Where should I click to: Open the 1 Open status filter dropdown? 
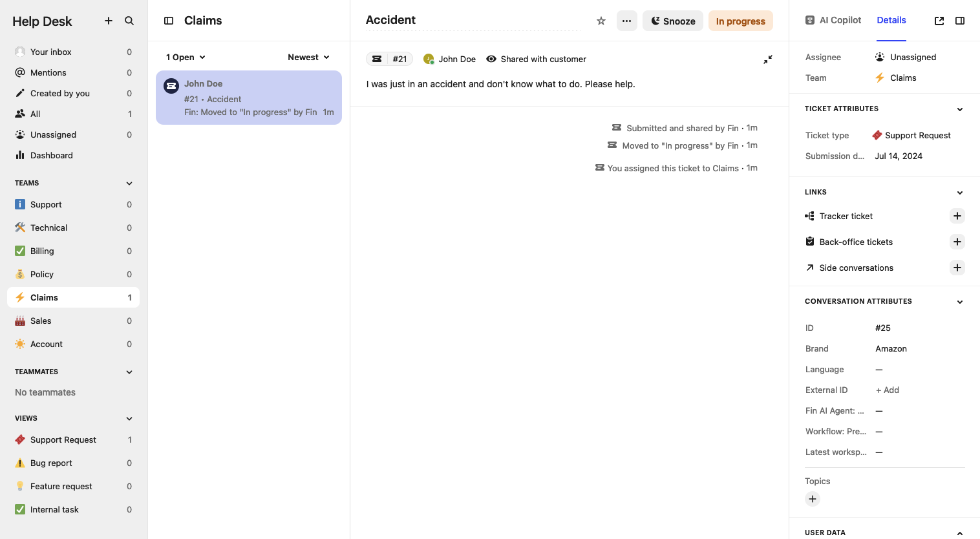[186, 57]
